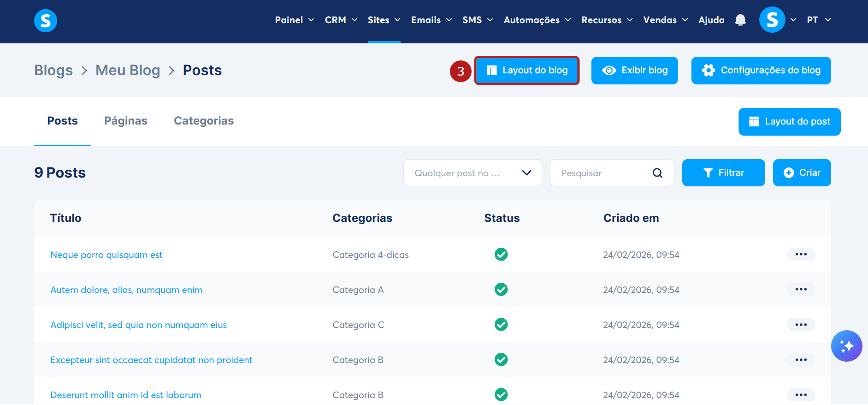868x405 pixels.
Task: Open post 'Deserunt mollit anim id est laborum'
Action: (126, 395)
